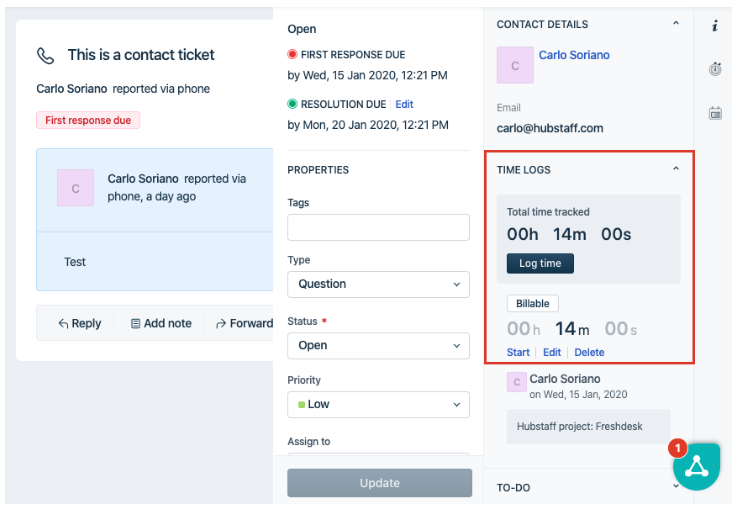Add note to the ticket
Screen dimensions: 747x508
[x=161, y=323]
